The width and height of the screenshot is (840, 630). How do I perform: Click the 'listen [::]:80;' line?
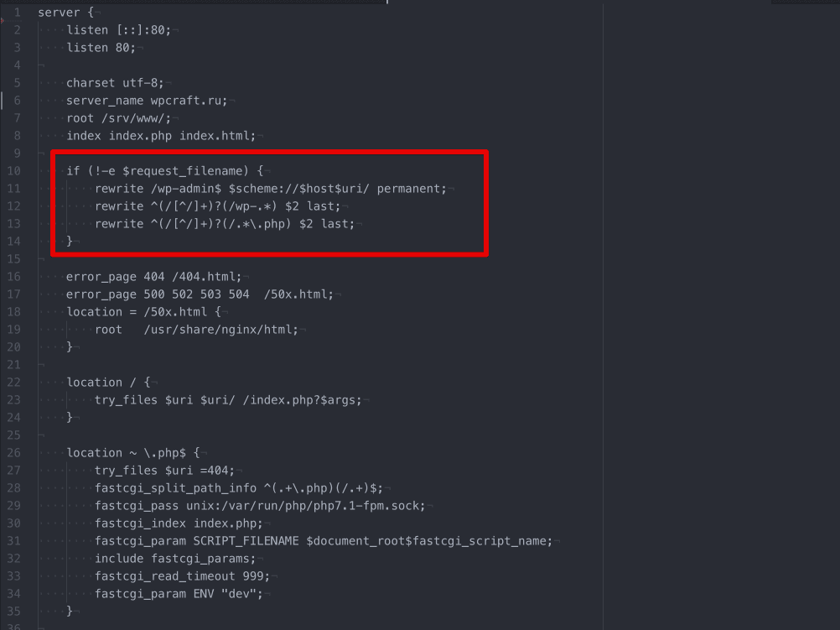click(118, 30)
